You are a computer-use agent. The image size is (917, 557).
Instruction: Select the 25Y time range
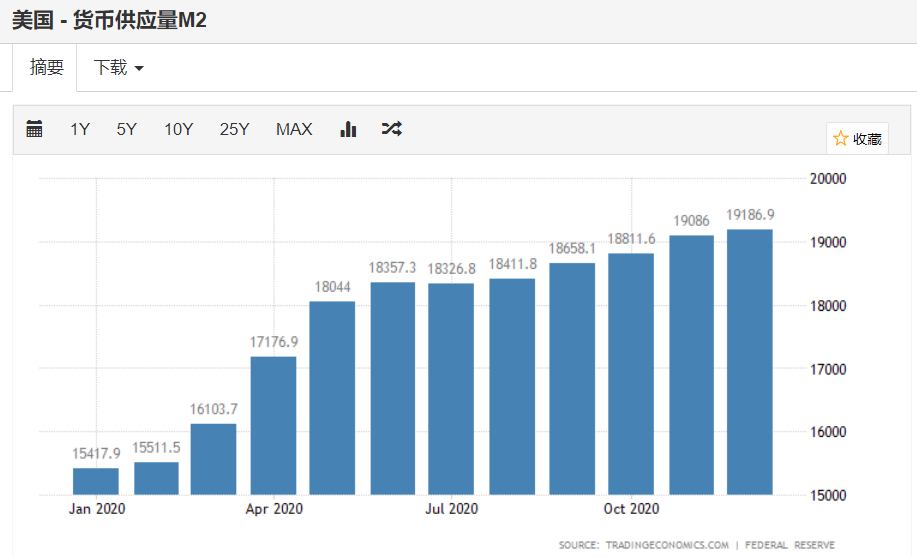[235, 129]
